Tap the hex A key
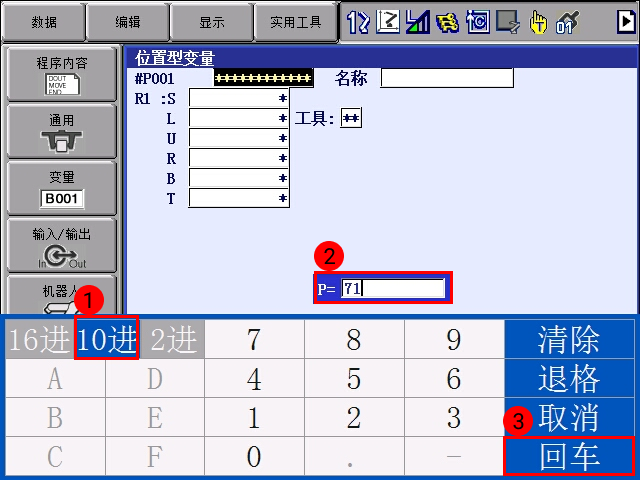The image size is (640, 480). 55,378
